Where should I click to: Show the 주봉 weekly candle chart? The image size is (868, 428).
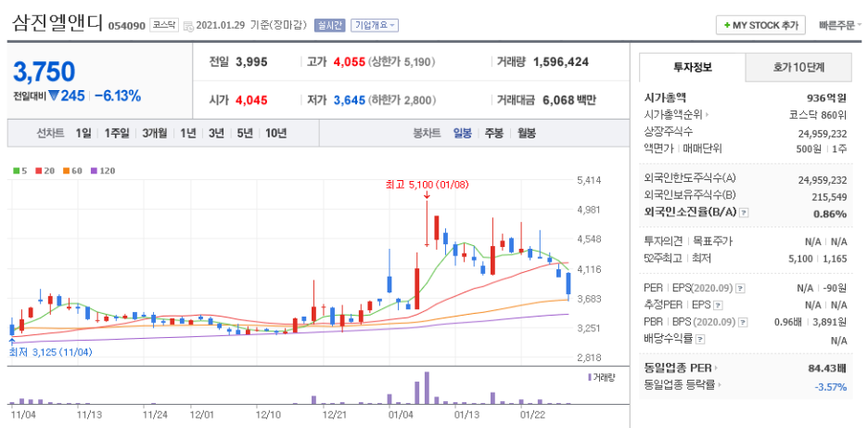494,133
